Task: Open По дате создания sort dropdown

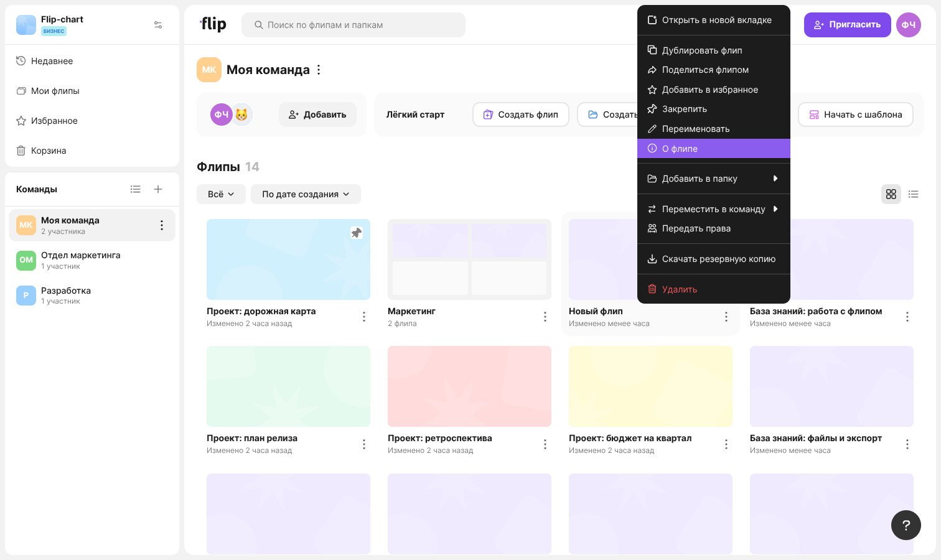Action: coord(306,194)
